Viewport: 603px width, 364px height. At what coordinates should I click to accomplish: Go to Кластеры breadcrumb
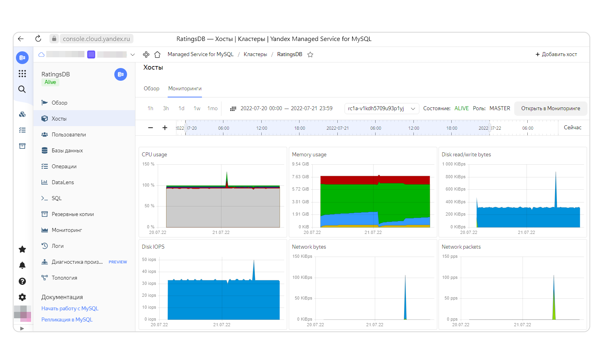[255, 55]
